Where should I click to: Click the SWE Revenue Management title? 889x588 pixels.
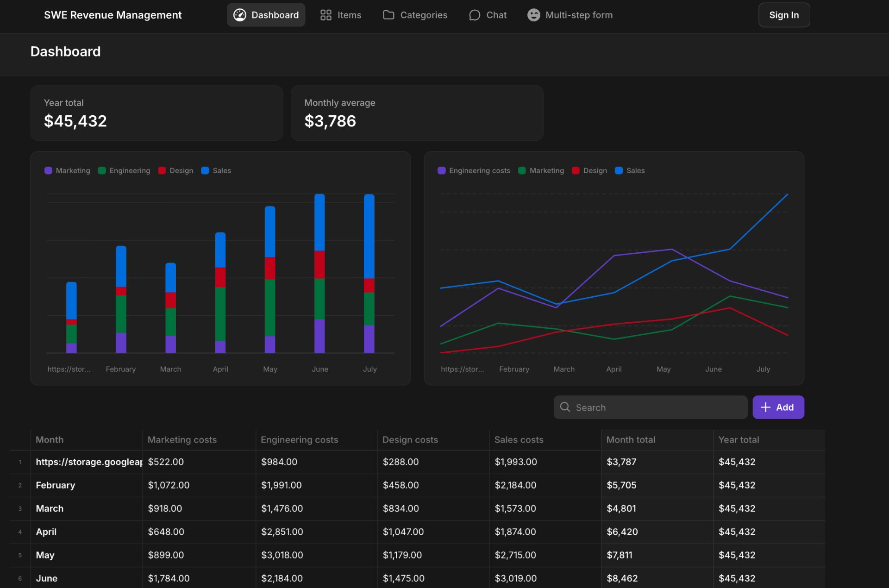click(113, 15)
